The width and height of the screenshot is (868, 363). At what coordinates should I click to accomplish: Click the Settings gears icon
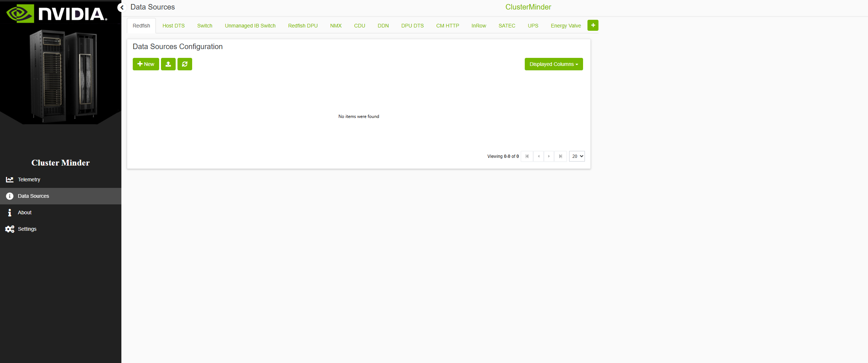tap(10, 229)
